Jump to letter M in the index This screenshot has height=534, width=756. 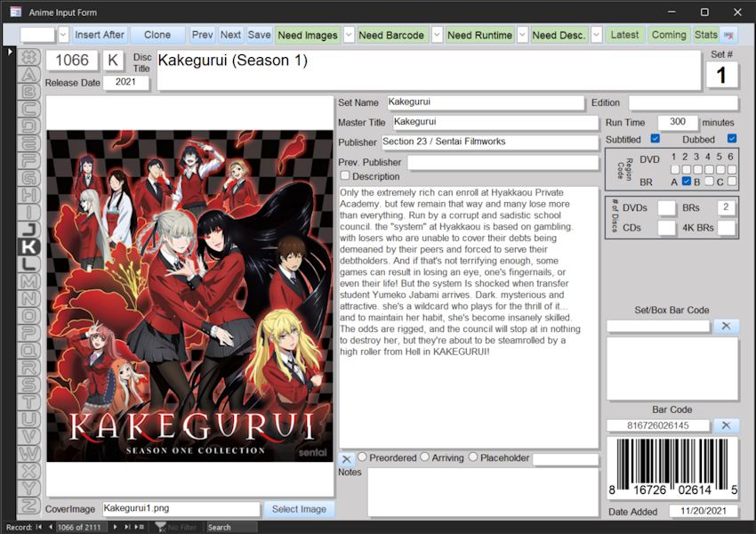pos(28,282)
